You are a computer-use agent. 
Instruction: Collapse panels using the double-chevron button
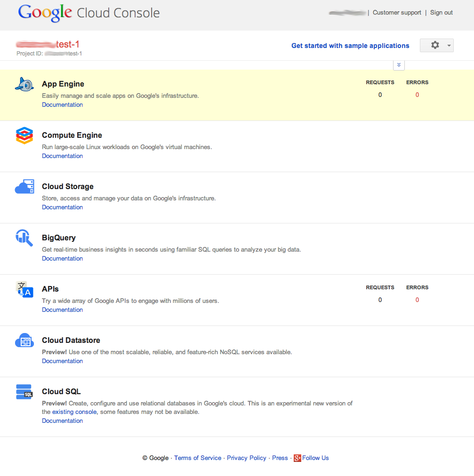click(399, 64)
